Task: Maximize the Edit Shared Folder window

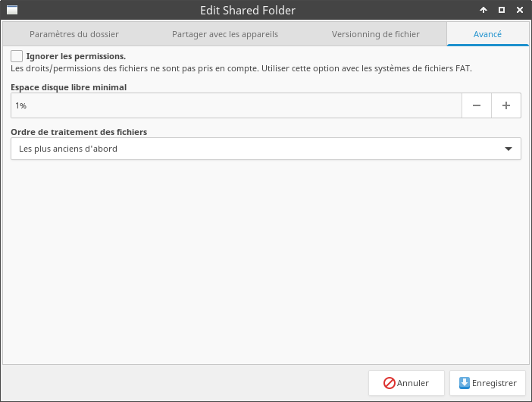Action: click(502, 10)
